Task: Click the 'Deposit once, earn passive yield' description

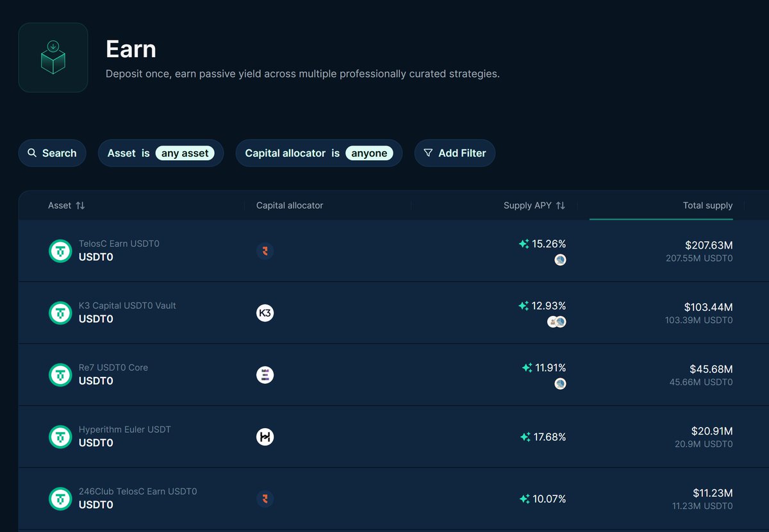Action: [302, 74]
